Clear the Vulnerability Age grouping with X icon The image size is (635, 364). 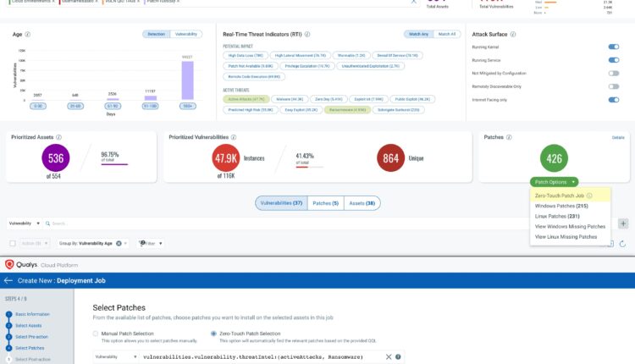(119, 243)
